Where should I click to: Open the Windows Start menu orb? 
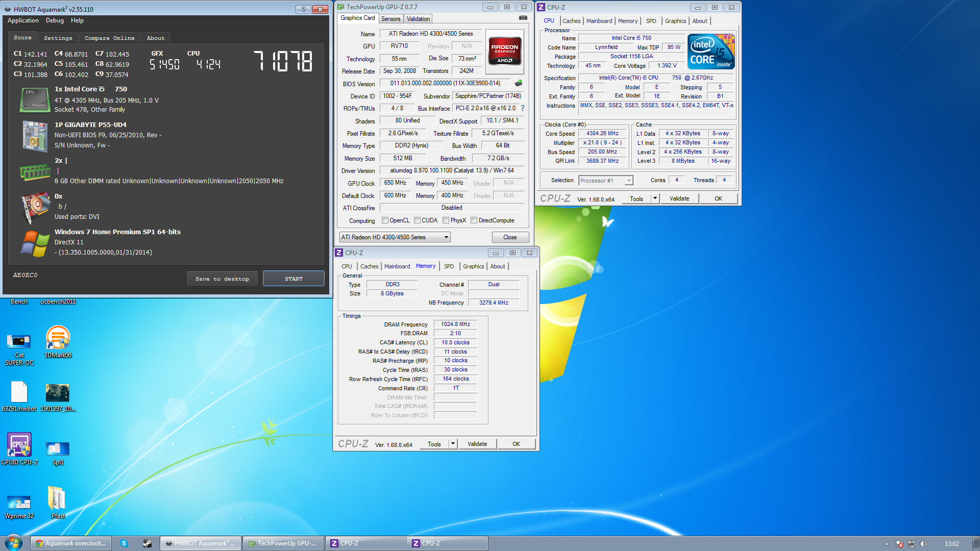pyautogui.click(x=13, y=542)
